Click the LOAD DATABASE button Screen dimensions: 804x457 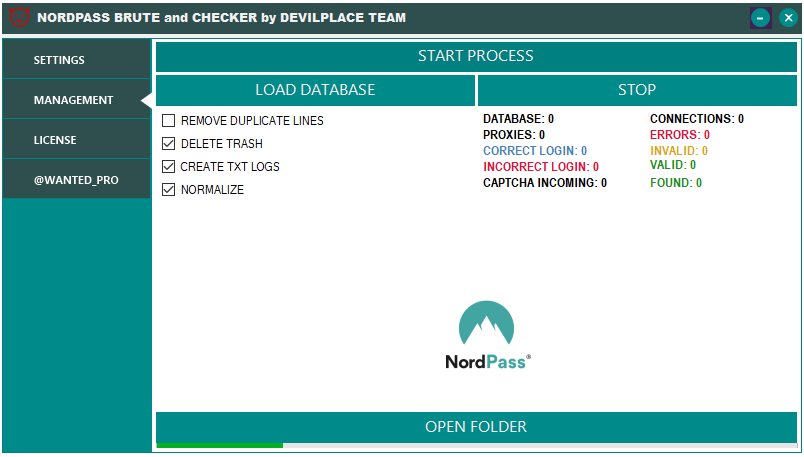tap(315, 90)
